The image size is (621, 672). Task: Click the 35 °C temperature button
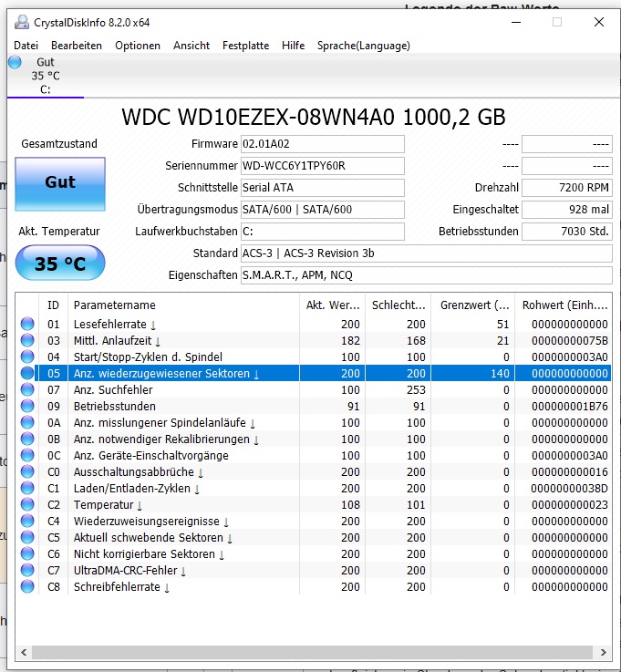tap(60, 263)
